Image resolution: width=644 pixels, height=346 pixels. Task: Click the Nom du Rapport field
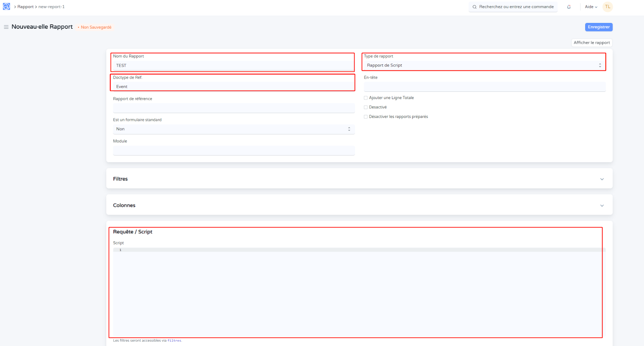[x=233, y=65]
